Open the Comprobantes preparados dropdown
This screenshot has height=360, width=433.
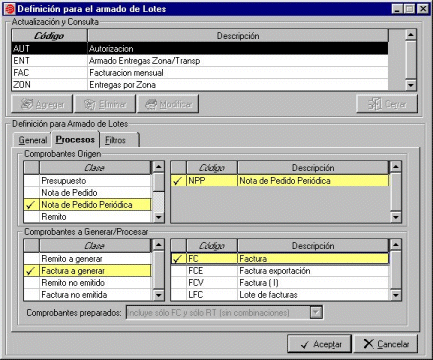(316, 313)
